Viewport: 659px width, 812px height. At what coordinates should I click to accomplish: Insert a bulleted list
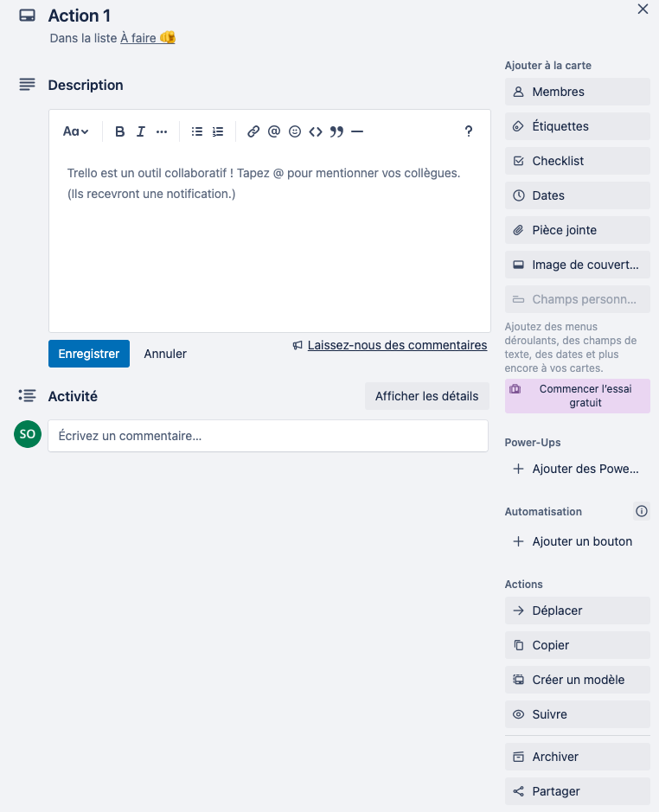(x=197, y=131)
